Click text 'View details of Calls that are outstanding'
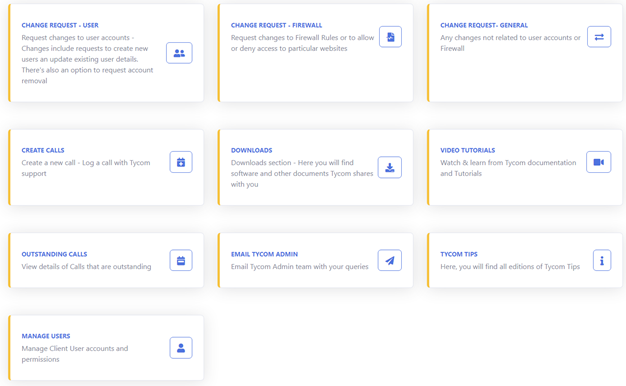Viewport: 626px width, 386px height. pyautogui.click(x=86, y=266)
